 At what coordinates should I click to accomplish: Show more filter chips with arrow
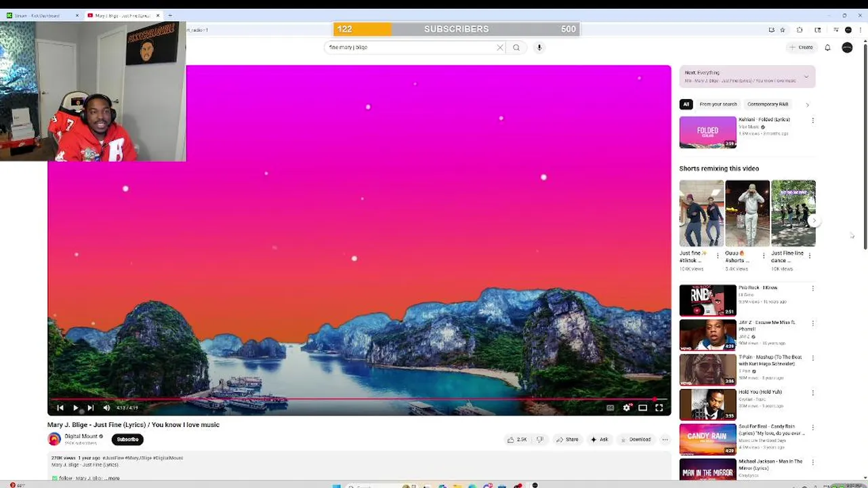click(807, 104)
